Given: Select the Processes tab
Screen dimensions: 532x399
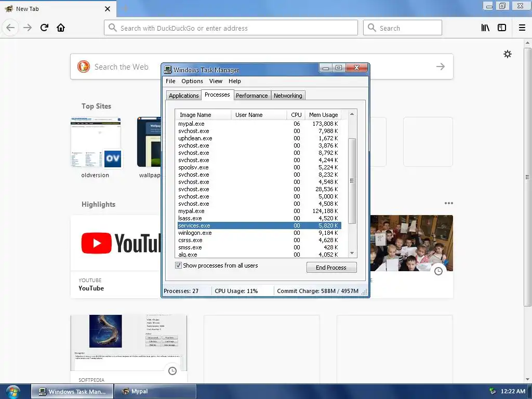Looking at the screenshot, I should point(217,95).
